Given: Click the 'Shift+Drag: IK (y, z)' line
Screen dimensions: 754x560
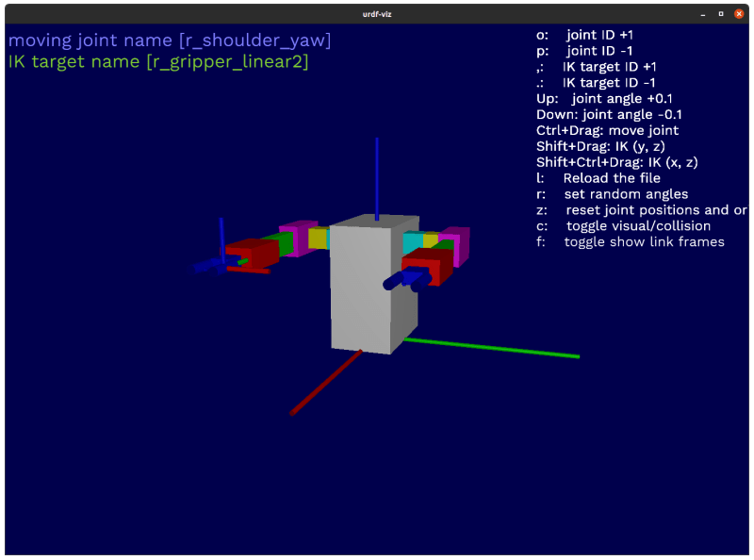Looking at the screenshot, I should [600, 146].
